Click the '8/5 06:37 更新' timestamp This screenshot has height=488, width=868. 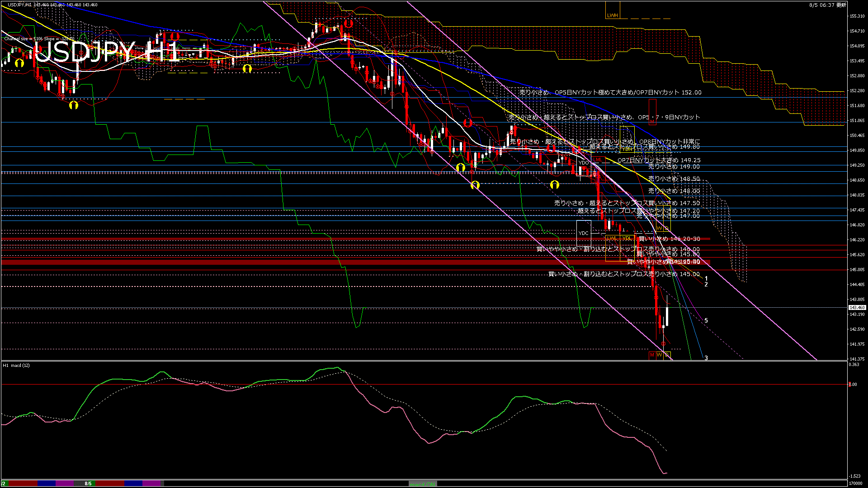[828, 5]
